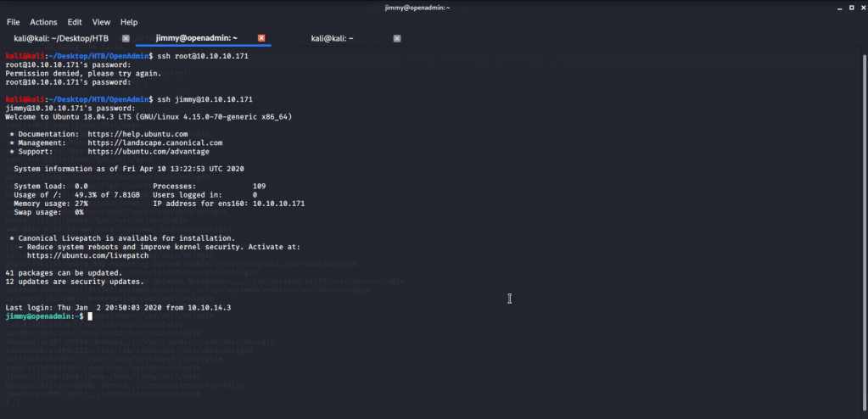Open the Edit menu
Viewport: 868px width, 419px height.
click(x=75, y=21)
